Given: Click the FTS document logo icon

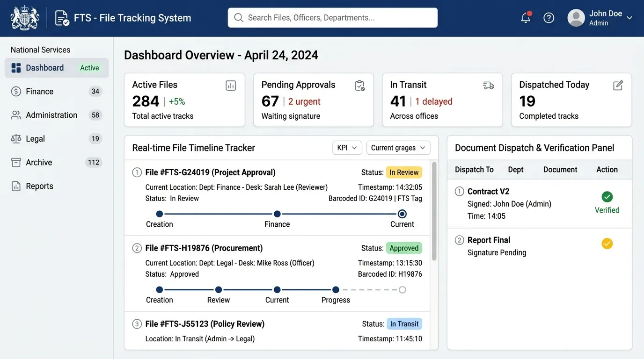Looking at the screenshot, I should pyautogui.click(x=62, y=18).
